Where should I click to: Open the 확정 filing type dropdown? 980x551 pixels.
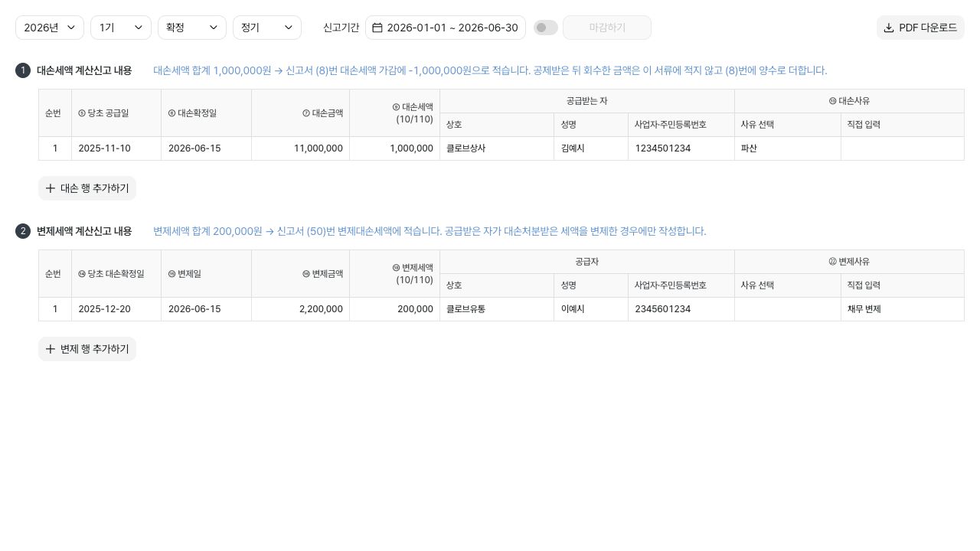(192, 28)
